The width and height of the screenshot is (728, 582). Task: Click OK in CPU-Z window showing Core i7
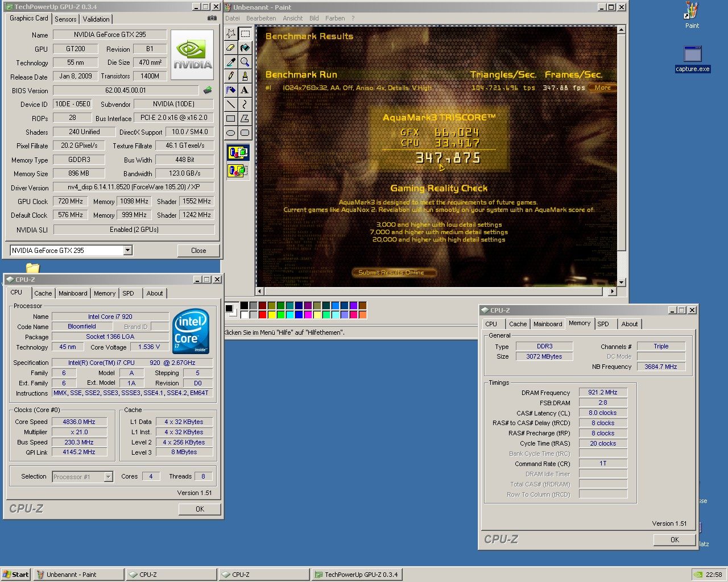200,509
